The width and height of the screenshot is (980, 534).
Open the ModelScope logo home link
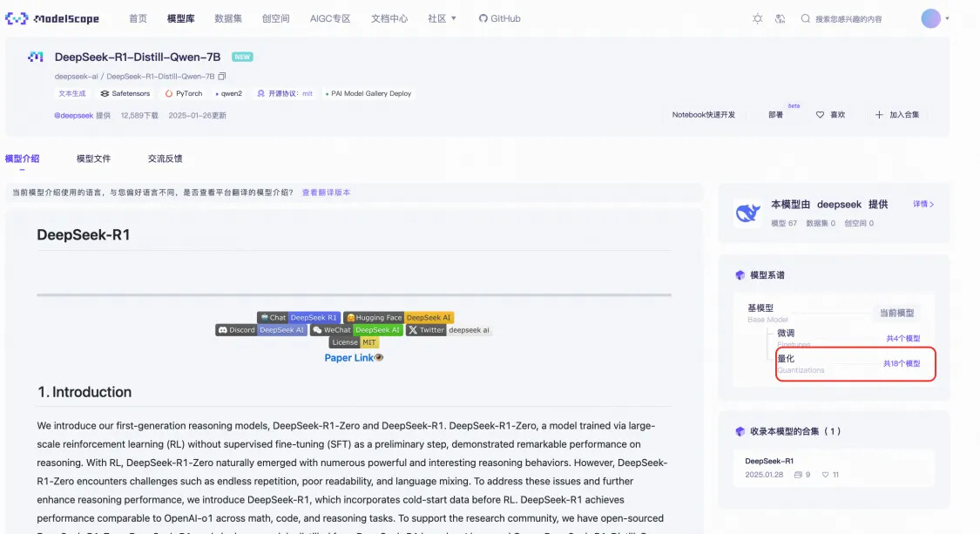tap(52, 19)
